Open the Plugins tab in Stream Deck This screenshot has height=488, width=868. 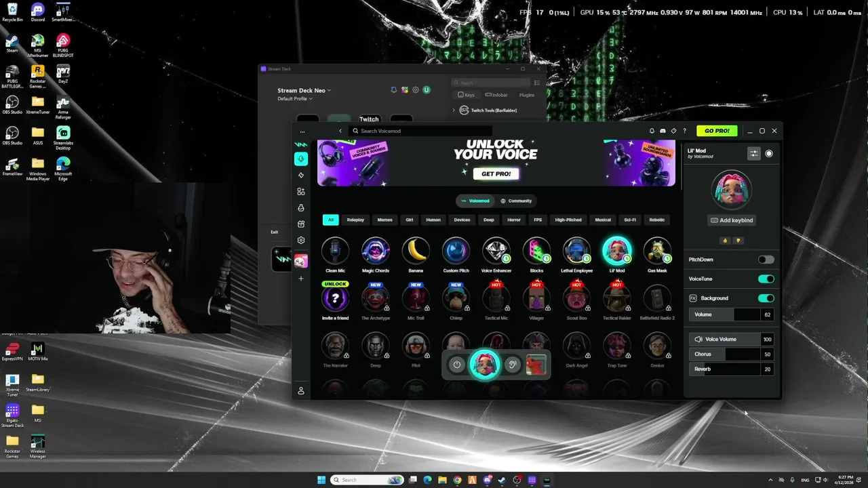pos(526,95)
